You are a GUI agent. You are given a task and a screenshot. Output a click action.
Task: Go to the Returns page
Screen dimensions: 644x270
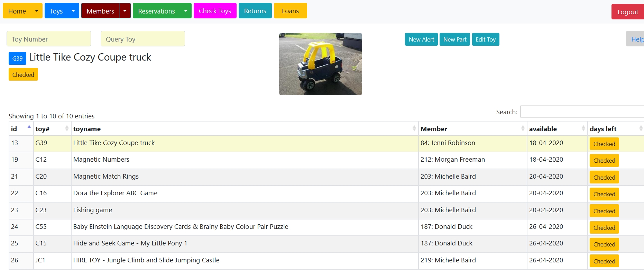click(255, 11)
